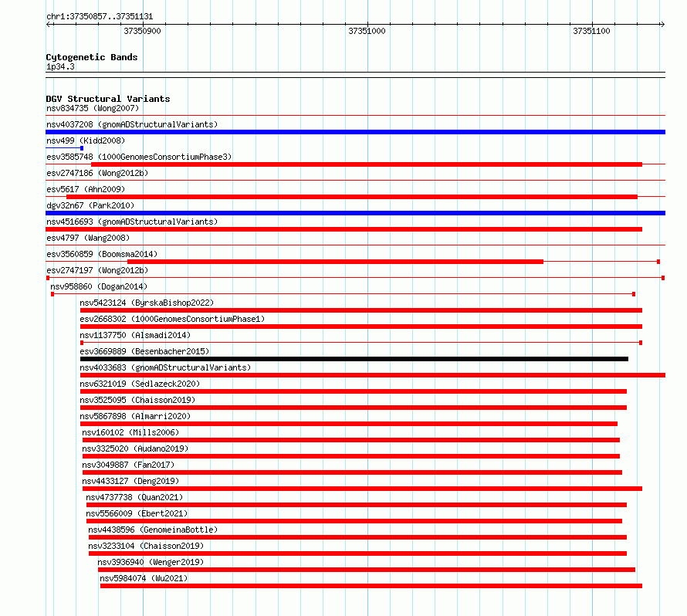Open the nsv1137750 (Alsmadi2014) label
This screenshot has width=687, height=616.
[135, 335]
